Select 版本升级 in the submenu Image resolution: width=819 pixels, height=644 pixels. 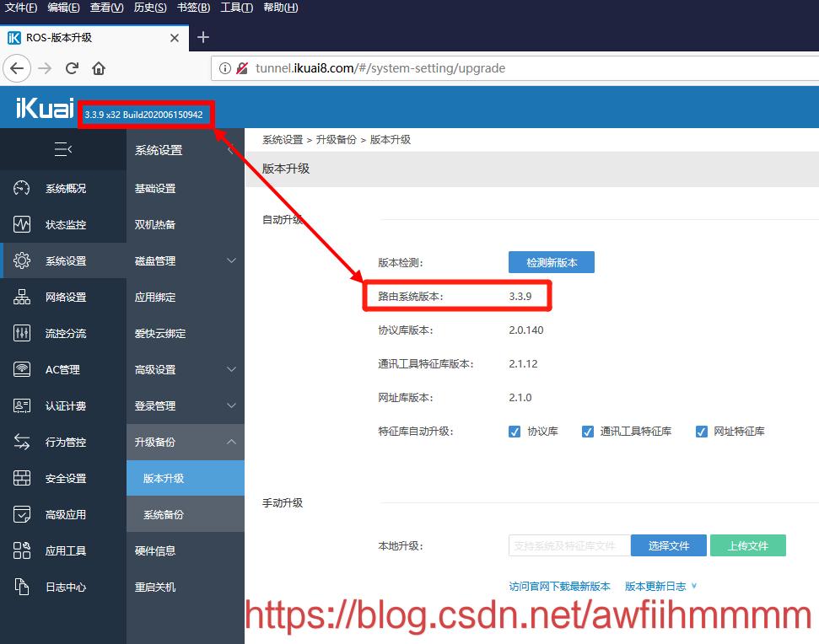[186, 478]
